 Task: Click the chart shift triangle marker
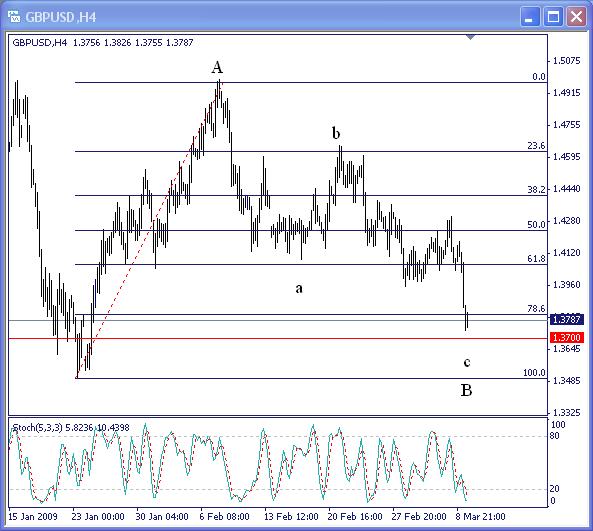(470, 37)
